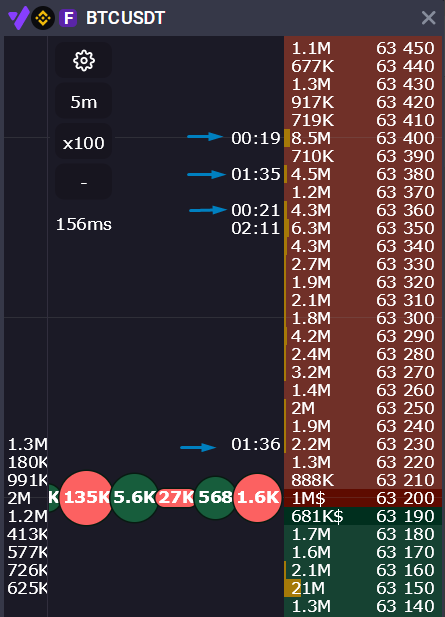Click the 2.4M ask at 63 280
Screen dimensions: 445x617
[363, 354]
